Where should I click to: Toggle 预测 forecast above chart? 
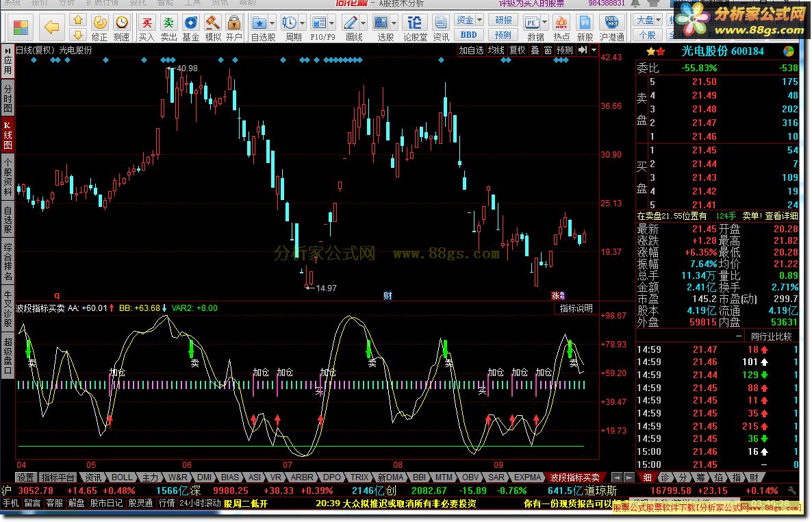565,50
